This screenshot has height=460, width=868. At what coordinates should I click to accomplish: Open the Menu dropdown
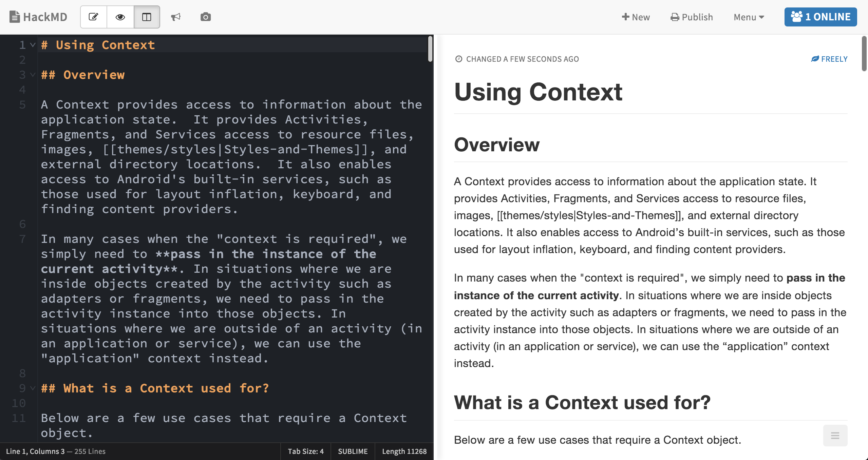tap(749, 17)
